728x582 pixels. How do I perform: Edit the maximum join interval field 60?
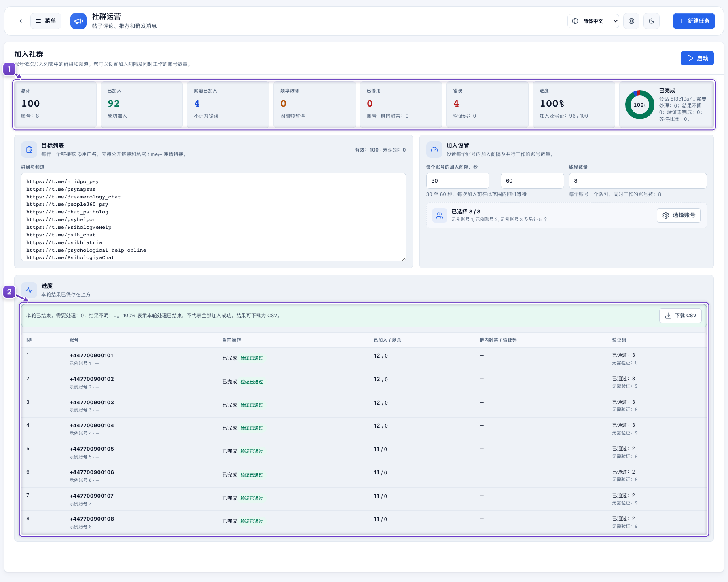532,181
